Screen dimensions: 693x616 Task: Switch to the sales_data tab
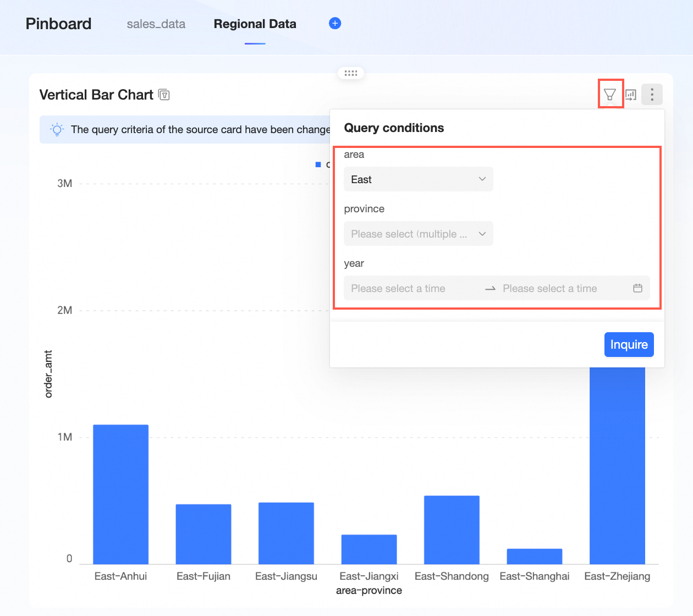click(156, 24)
